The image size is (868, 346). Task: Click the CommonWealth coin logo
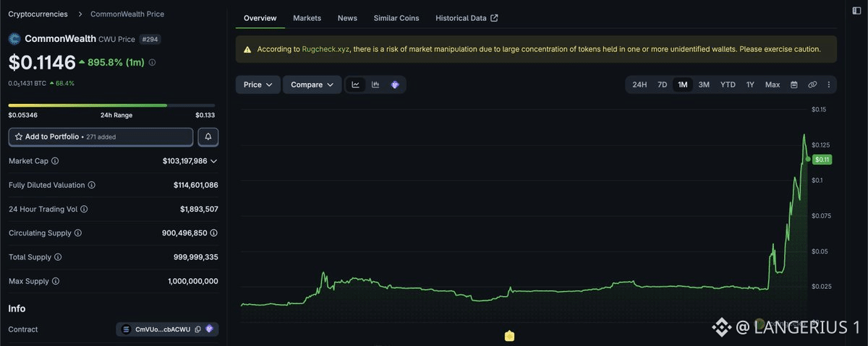coord(14,39)
